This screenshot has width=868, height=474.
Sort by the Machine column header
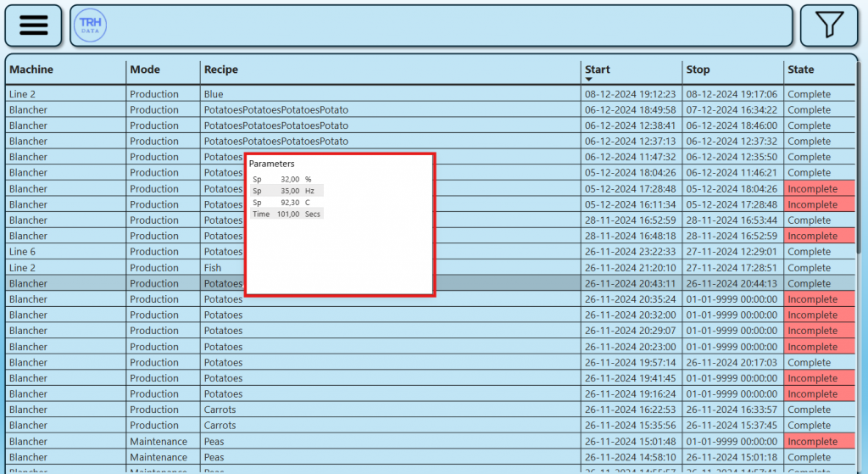(31, 70)
